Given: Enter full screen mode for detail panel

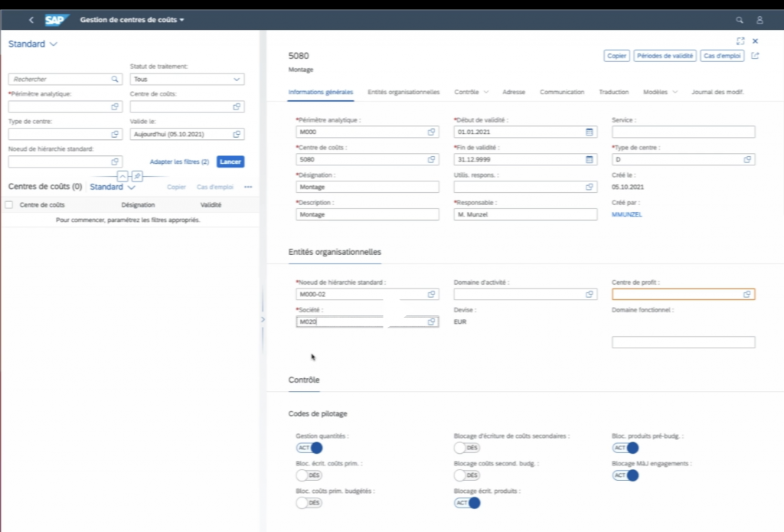Looking at the screenshot, I should [740, 41].
